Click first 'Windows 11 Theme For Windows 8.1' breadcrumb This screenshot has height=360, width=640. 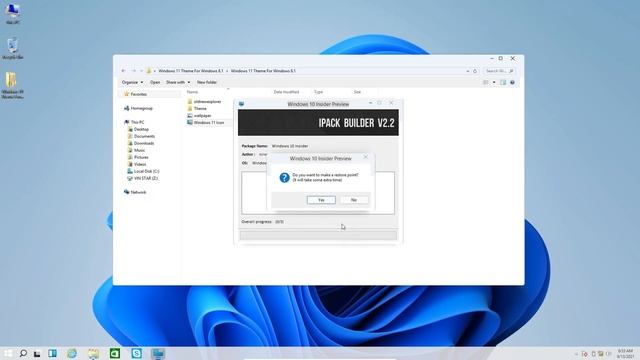coord(191,71)
